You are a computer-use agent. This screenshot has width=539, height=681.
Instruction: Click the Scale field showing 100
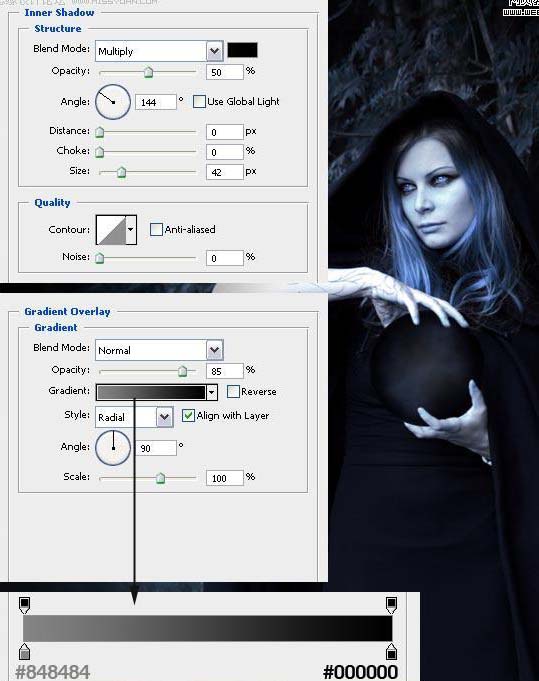pyautogui.click(x=225, y=478)
